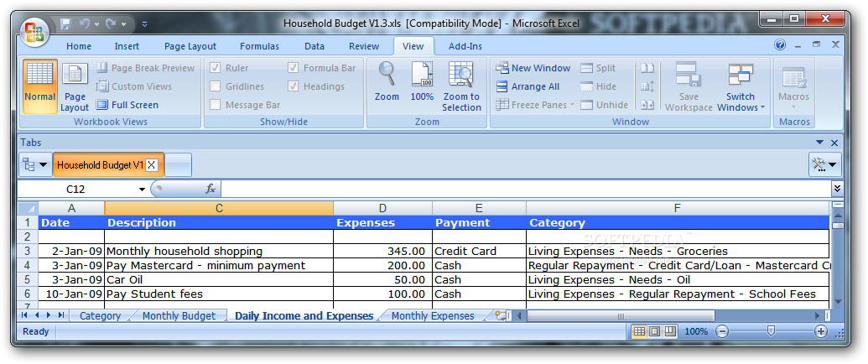Toggle the Formula Bar checkbox
This screenshot has width=868, height=364.
294,68
